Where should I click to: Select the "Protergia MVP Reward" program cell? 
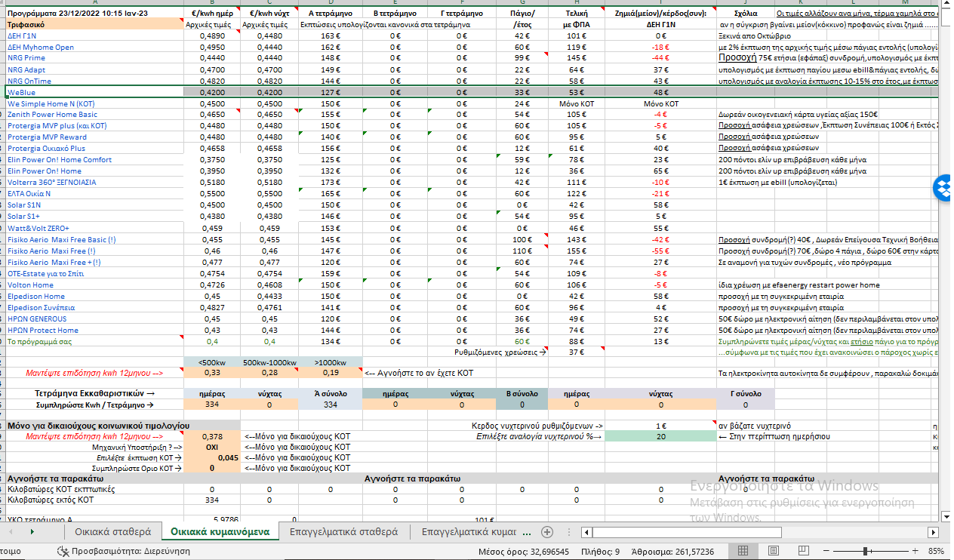coord(94,137)
